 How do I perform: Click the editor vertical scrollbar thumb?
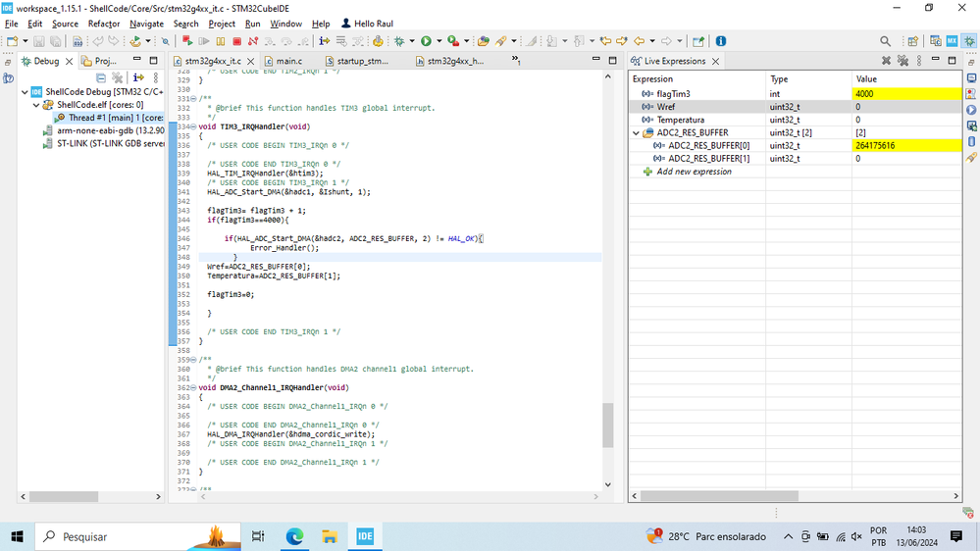pyautogui.click(x=608, y=425)
